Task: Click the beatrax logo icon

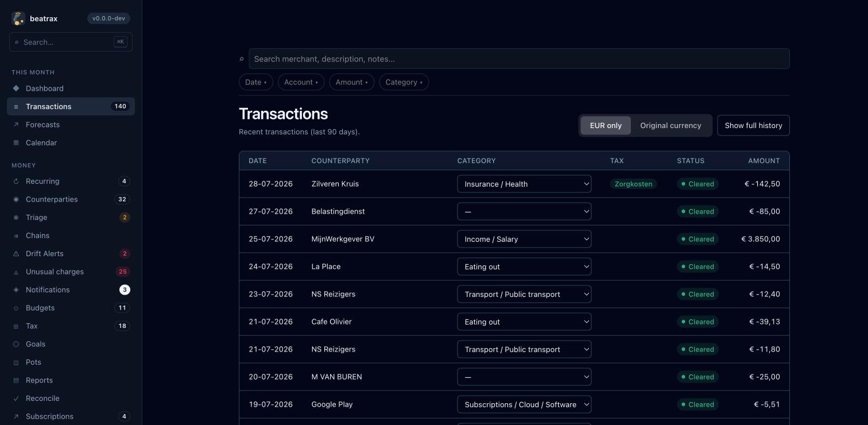Action: tap(18, 18)
